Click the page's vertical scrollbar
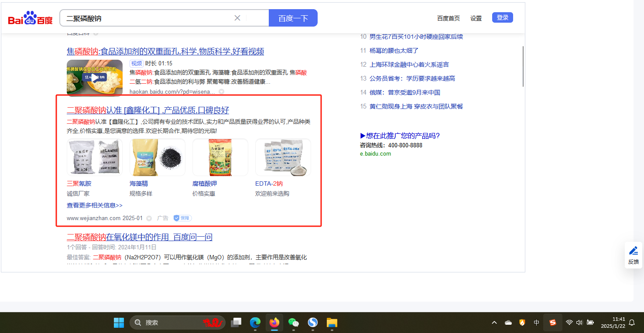 pyautogui.click(x=523, y=66)
